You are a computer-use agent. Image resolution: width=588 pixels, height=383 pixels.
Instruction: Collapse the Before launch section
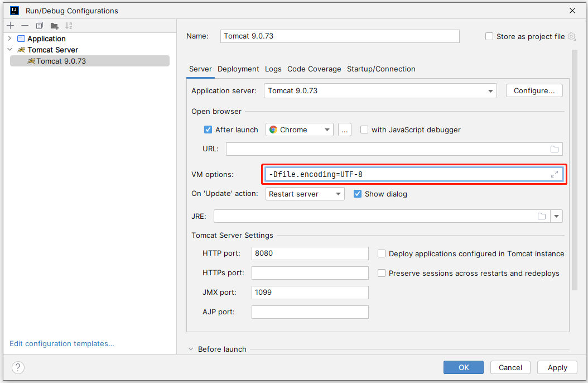pos(191,350)
